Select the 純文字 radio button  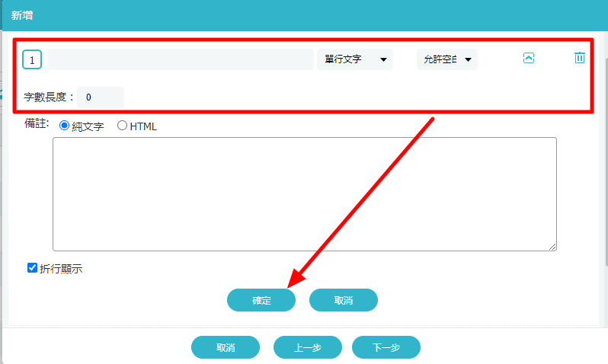pos(64,126)
